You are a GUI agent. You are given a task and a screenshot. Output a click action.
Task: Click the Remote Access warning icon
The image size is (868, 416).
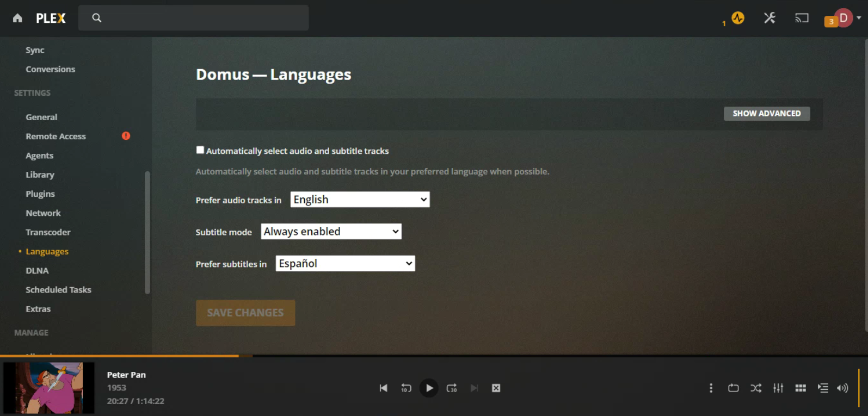tap(126, 136)
